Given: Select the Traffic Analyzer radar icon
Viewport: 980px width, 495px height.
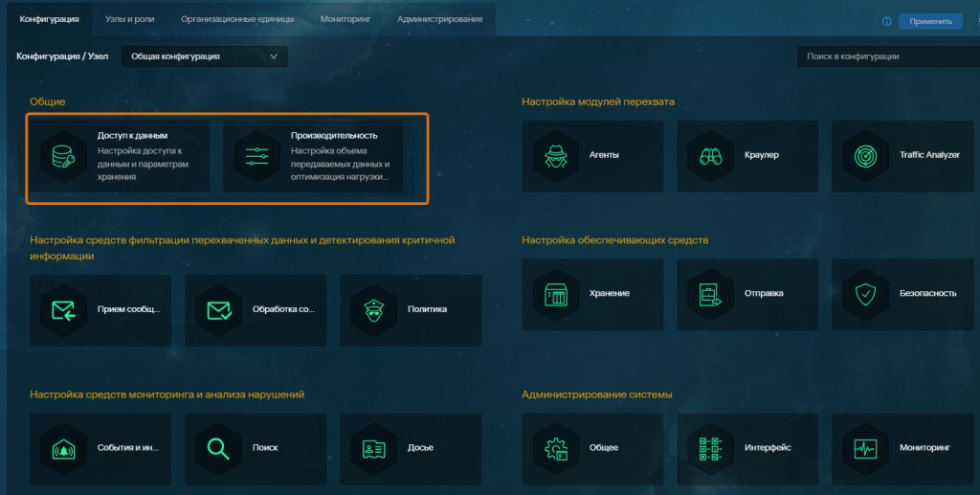Looking at the screenshot, I should (865, 155).
